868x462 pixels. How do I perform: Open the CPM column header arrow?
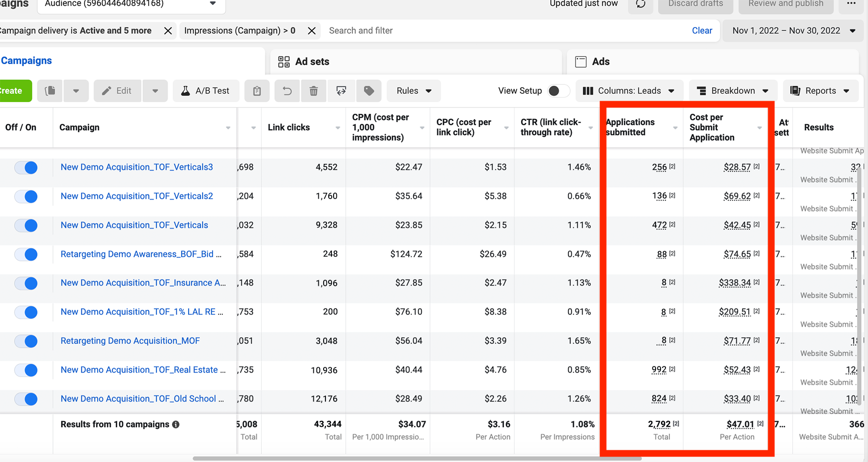[422, 128]
